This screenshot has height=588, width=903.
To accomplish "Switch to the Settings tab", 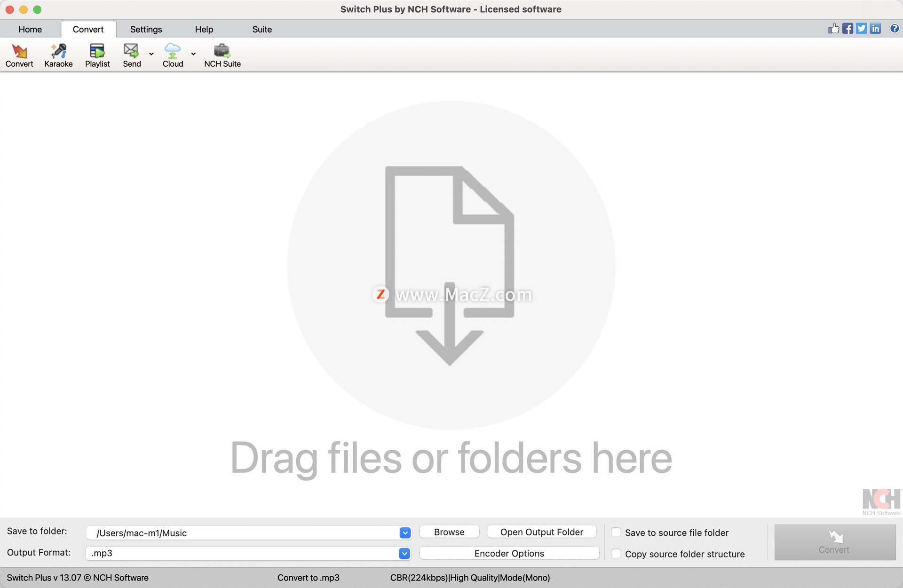I will tap(146, 29).
